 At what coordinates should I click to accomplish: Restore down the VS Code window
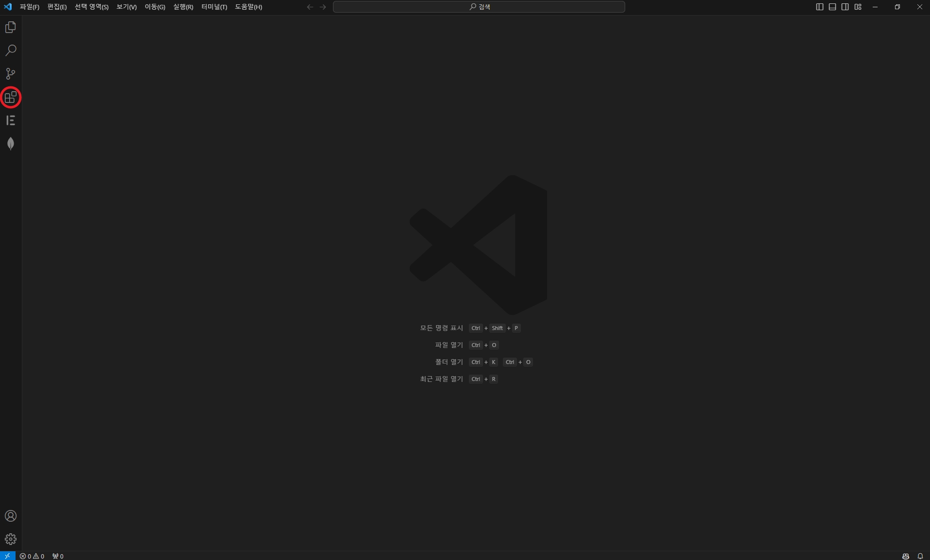coord(897,7)
